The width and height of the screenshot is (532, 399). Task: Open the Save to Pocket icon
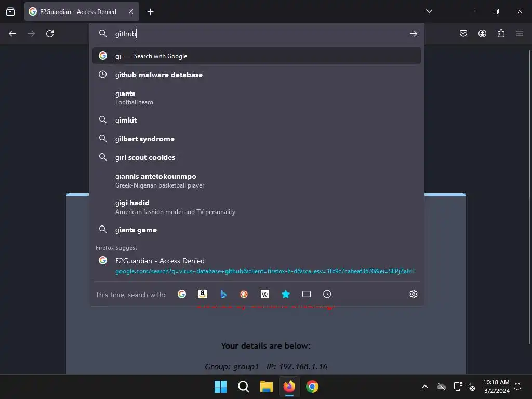463,33
